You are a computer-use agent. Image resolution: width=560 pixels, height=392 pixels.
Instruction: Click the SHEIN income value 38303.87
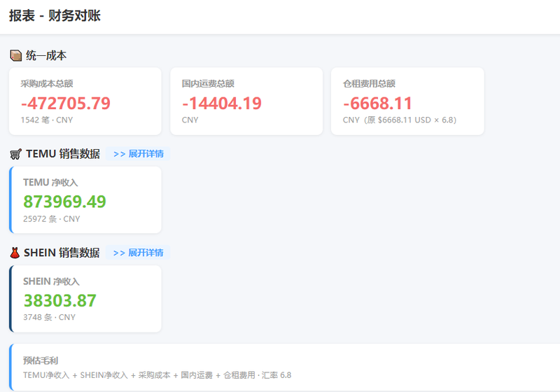60,300
